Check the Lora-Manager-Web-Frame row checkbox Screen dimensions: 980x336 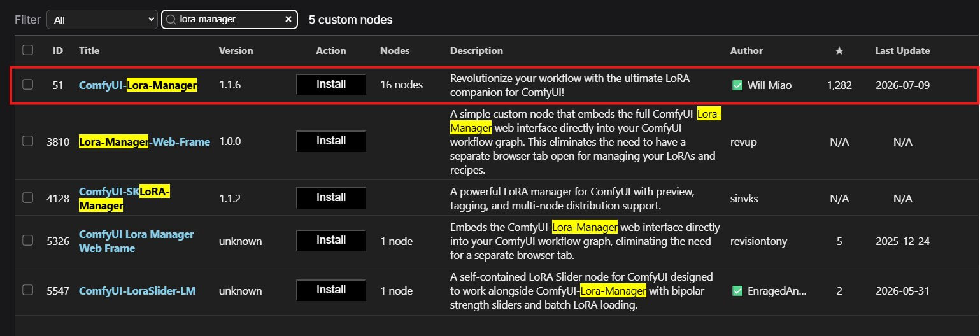27,141
